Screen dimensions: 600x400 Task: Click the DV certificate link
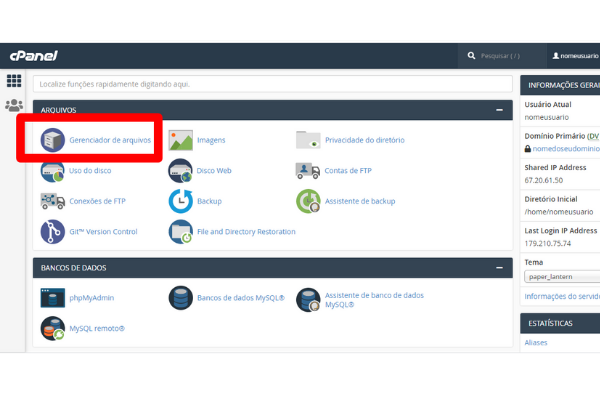[594, 136]
